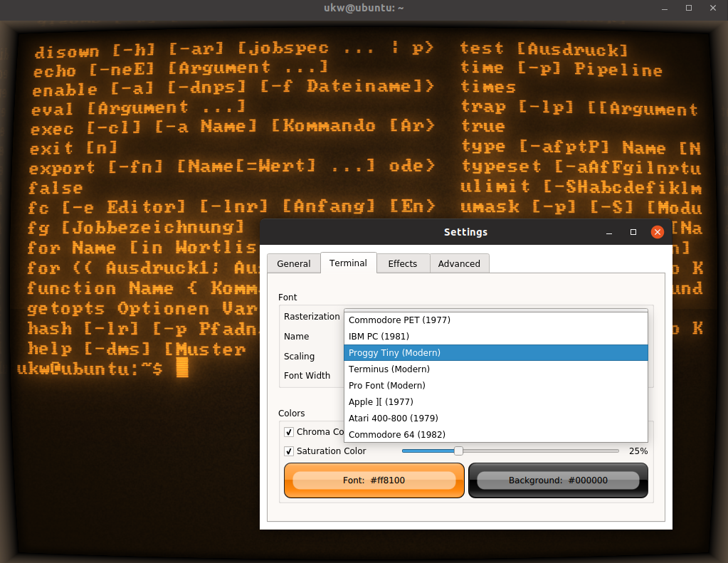Open the Background color #000000 button
Screen dimensions: 728x563
coord(558,480)
